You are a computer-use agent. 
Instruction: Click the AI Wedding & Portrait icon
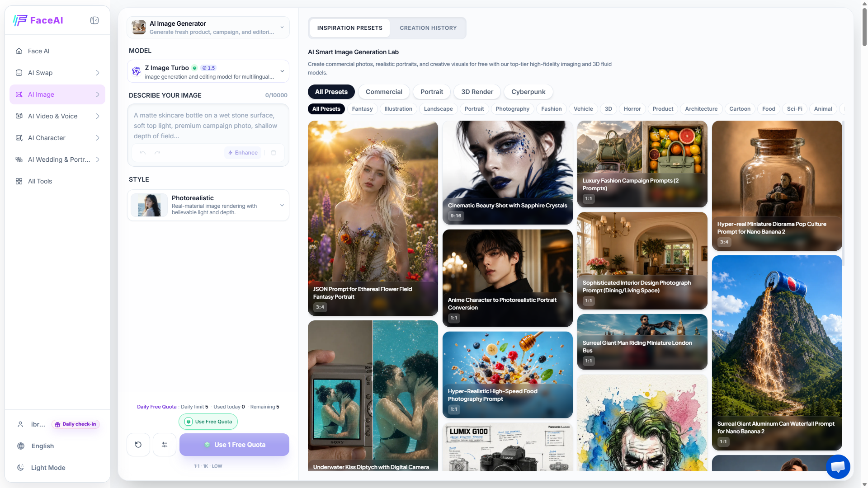(x=19, y=160)
